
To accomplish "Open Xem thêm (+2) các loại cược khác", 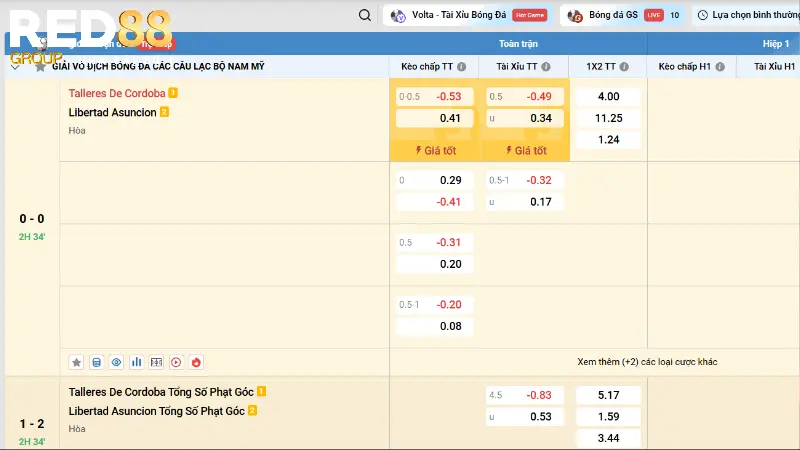I will pyautogui.click(x=647, y=362).
